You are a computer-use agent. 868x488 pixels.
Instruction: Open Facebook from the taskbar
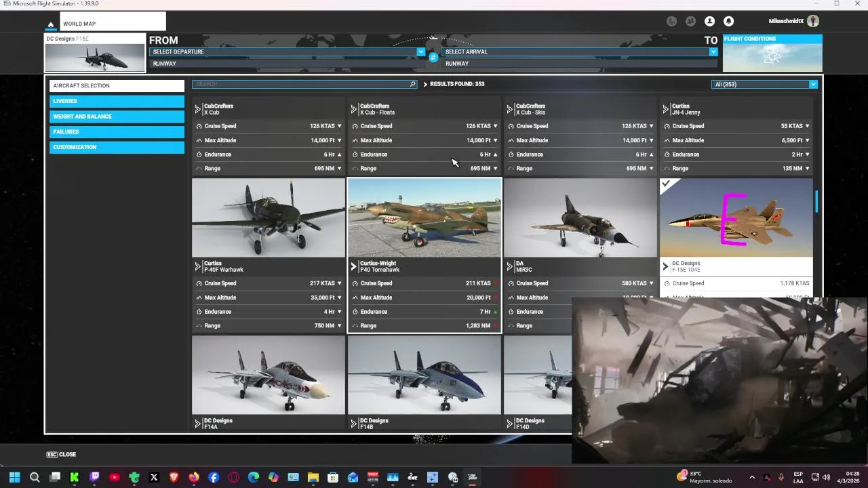click(214, 477)
